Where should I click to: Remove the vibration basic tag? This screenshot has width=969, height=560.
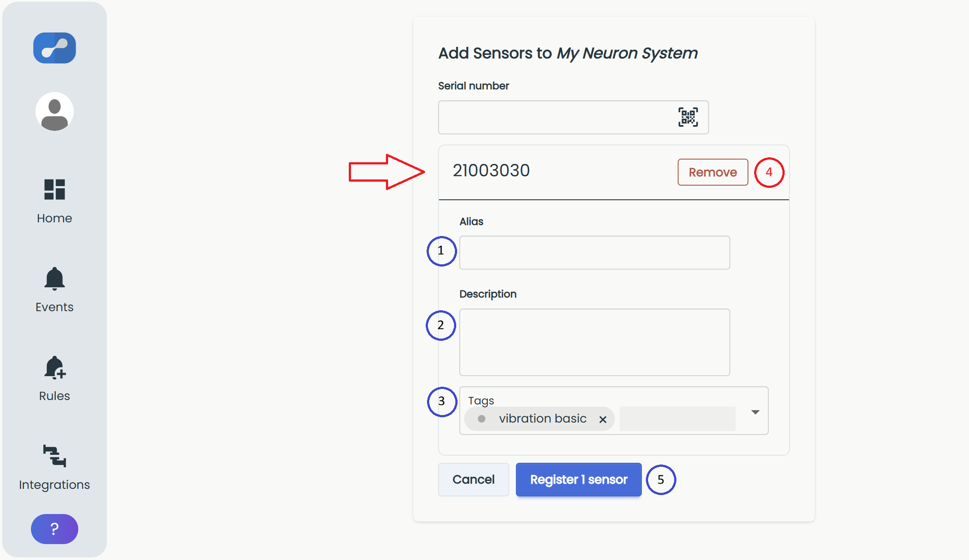[603, 419]
